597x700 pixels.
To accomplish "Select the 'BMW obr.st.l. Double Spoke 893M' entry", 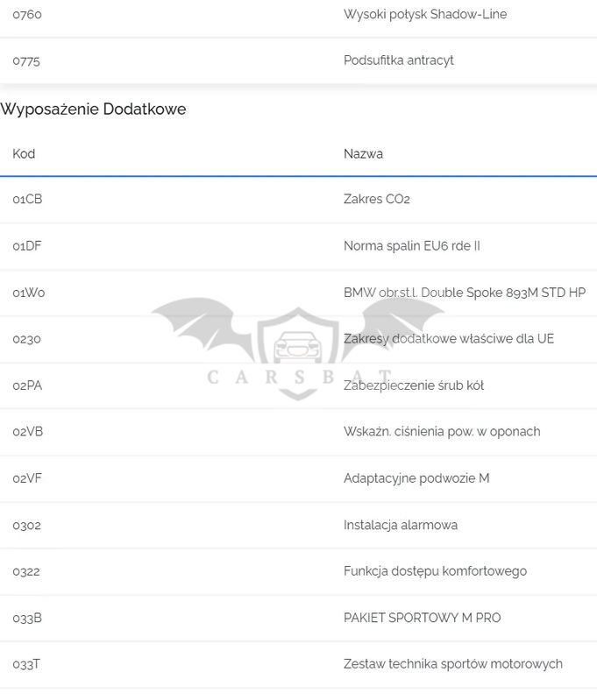I will 465,293.
